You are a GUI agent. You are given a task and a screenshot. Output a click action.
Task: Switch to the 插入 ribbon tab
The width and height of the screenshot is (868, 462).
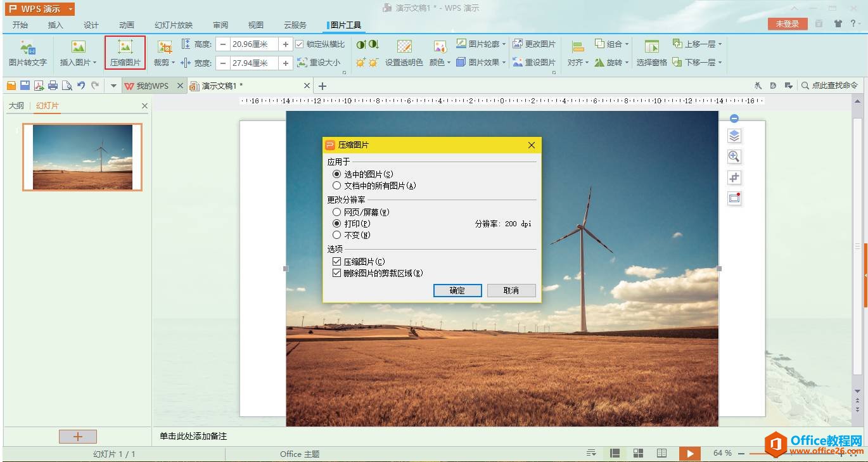point(56,25)
